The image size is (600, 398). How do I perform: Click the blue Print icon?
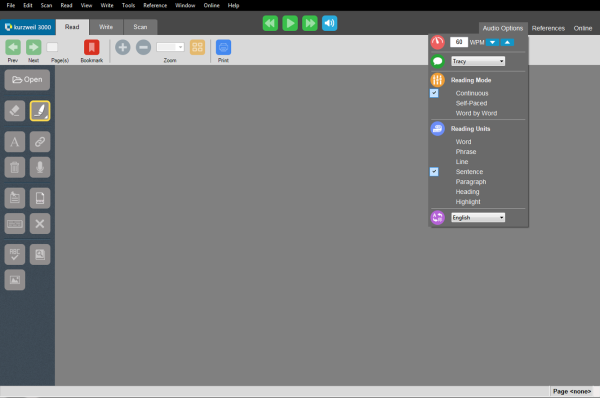tap(223, 47)
